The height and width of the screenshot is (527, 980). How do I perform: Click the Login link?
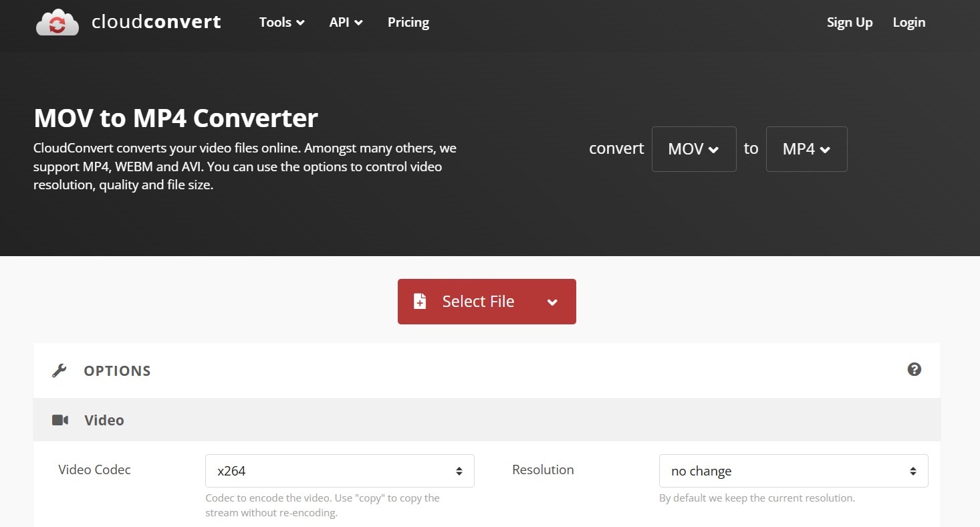click(909, 22)
